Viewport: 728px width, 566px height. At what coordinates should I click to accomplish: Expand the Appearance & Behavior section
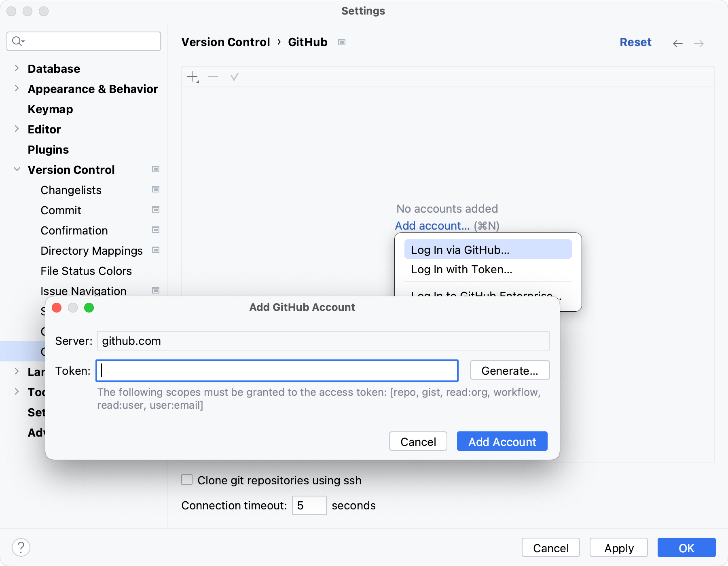point(17,89)
